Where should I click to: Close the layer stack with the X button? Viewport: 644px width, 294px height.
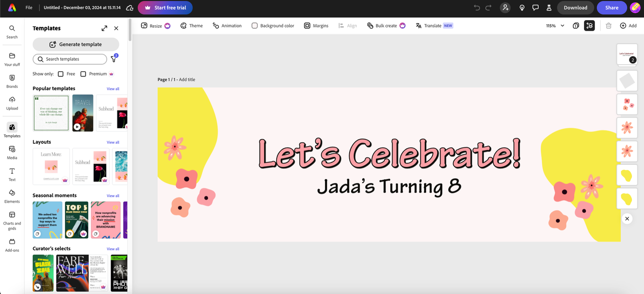click(x=627, y=219)
